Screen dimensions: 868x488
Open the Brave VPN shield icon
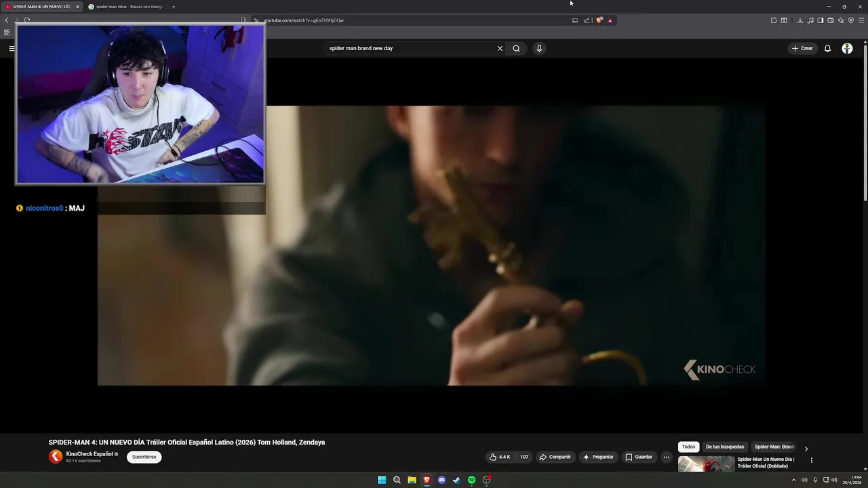(851, 20)
